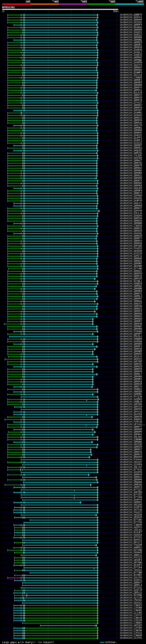Click the UniRef100_Q1KXV3 label
Image resolution: width=146 pixels, height=644 pixels.
click(x=131, y=65)
